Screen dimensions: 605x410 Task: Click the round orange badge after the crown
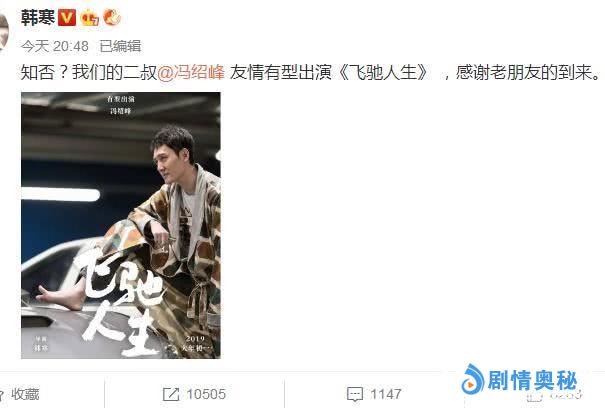pos(112,17)
